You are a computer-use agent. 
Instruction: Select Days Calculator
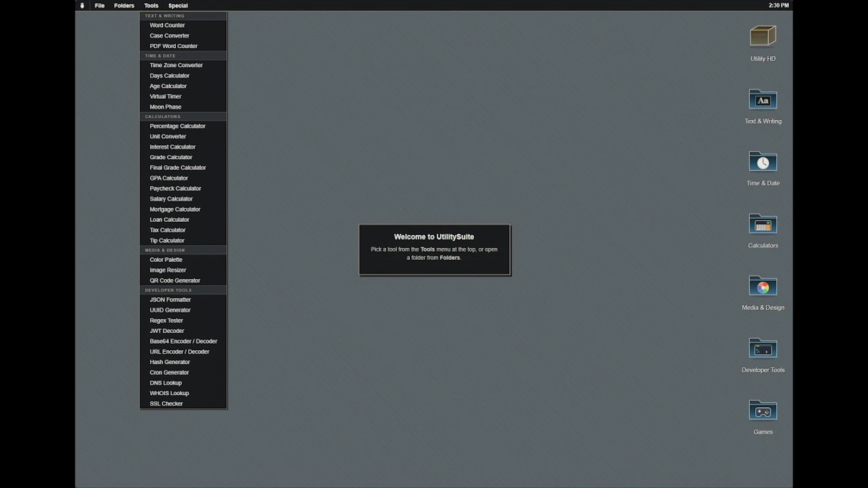[x=183, y=76]
